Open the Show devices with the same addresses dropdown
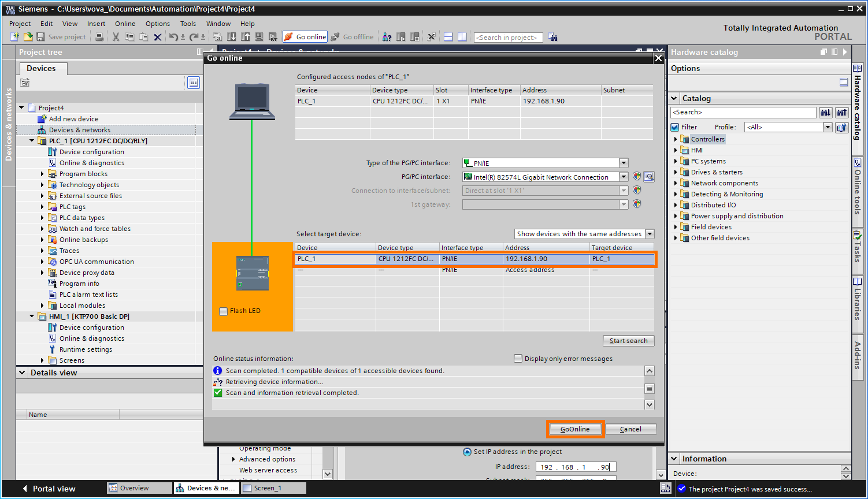868x499 pixels. point(650,234)
